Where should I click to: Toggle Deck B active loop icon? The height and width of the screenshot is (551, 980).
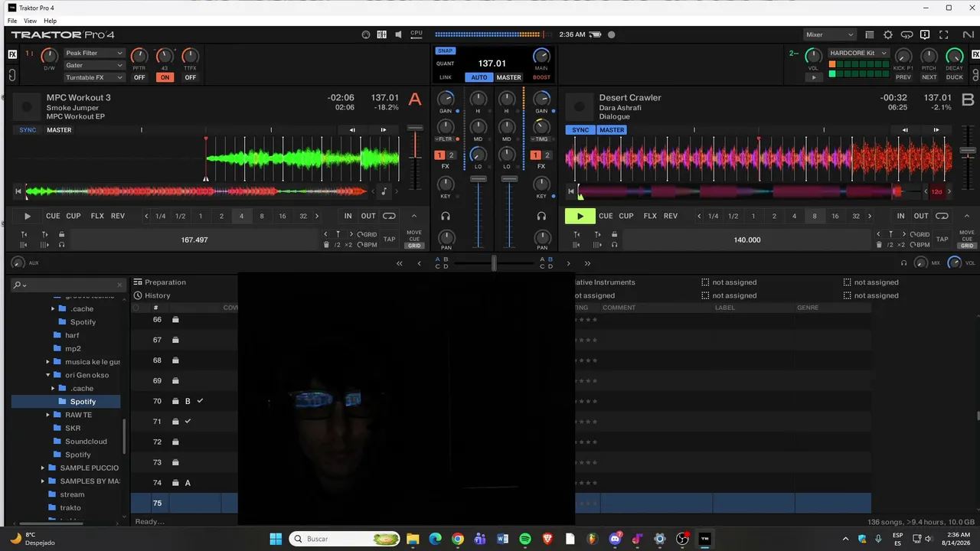pyautogui.click(x=942, y=216)
